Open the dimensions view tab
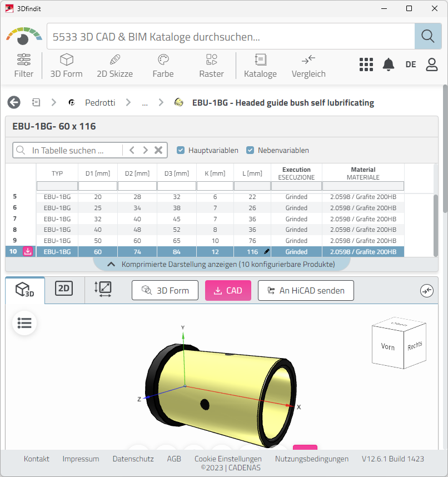The width and height of the screenshot is (448, 477). coord(103,289)
